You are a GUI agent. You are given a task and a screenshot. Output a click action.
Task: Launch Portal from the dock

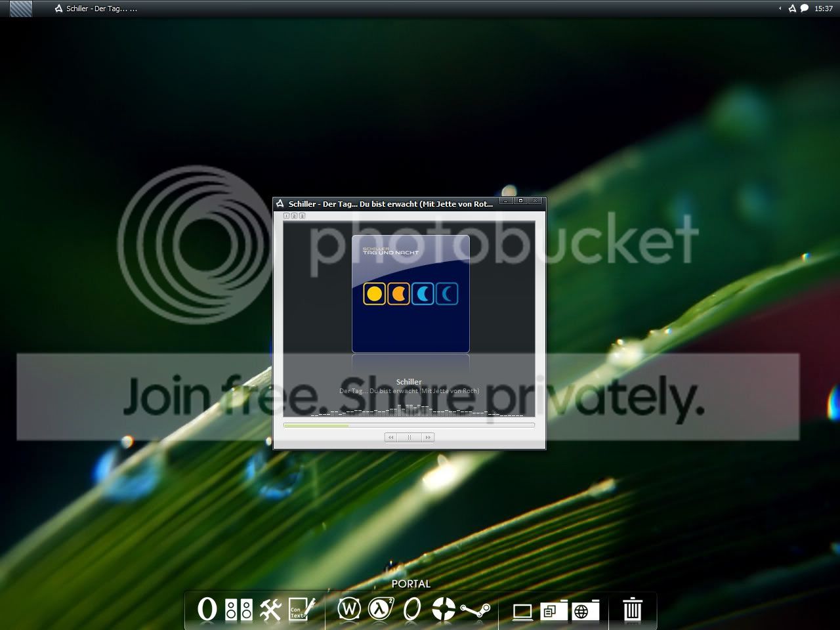[x=411, y=609]
